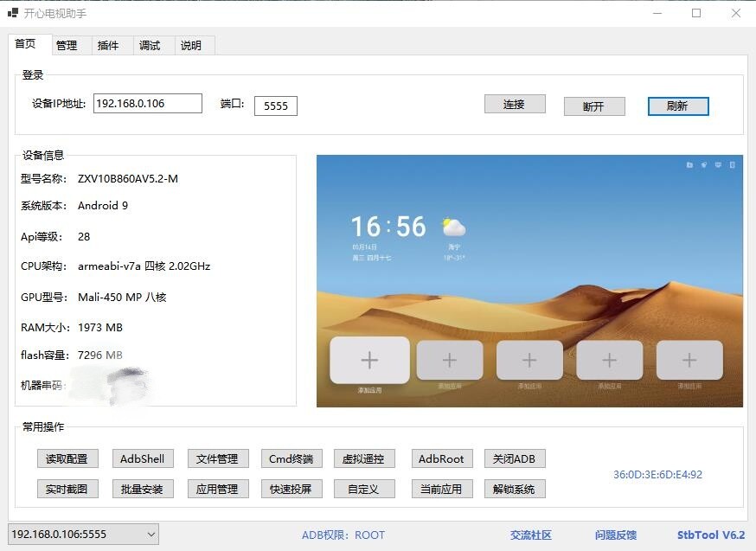Click the 刷新 button

tap(678, 106)
